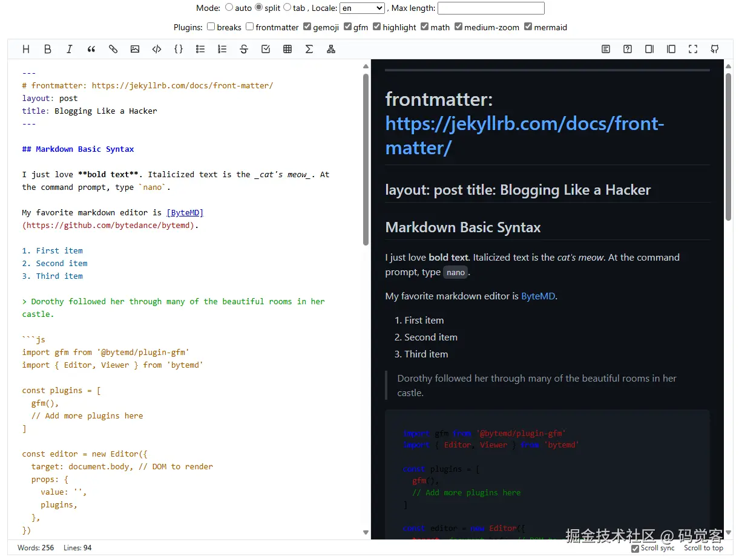The height and width of the screenshot is (560, 739).
Task: Insert a blockquote
Action: pyautogui.click(x=91, y=49)
